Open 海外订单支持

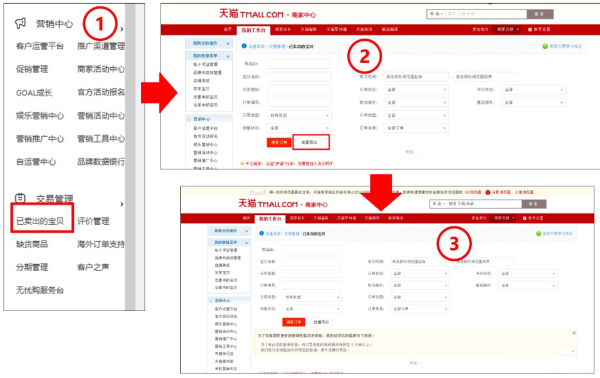(x=101, y=244)
